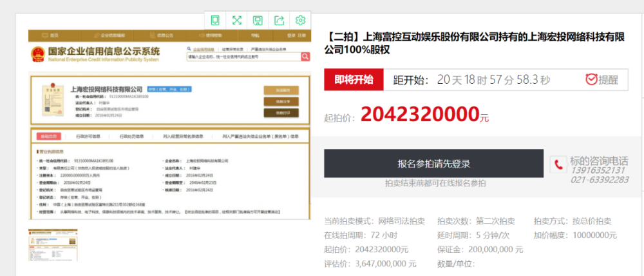This screenshot has width=644, height=276.
Task: Click 评估价: 3,647,000,000 元 text
Action: [x=370, y=263]
